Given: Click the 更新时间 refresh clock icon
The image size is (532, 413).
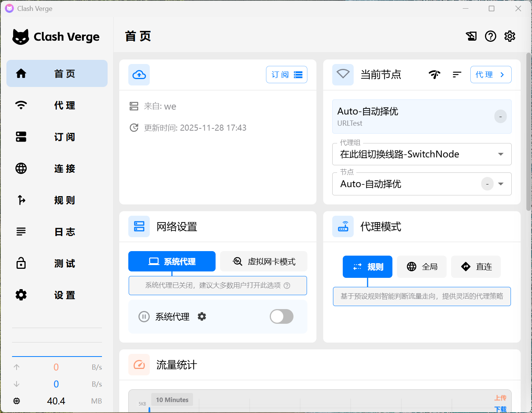Looking at the screenshot, I should 134,128.
